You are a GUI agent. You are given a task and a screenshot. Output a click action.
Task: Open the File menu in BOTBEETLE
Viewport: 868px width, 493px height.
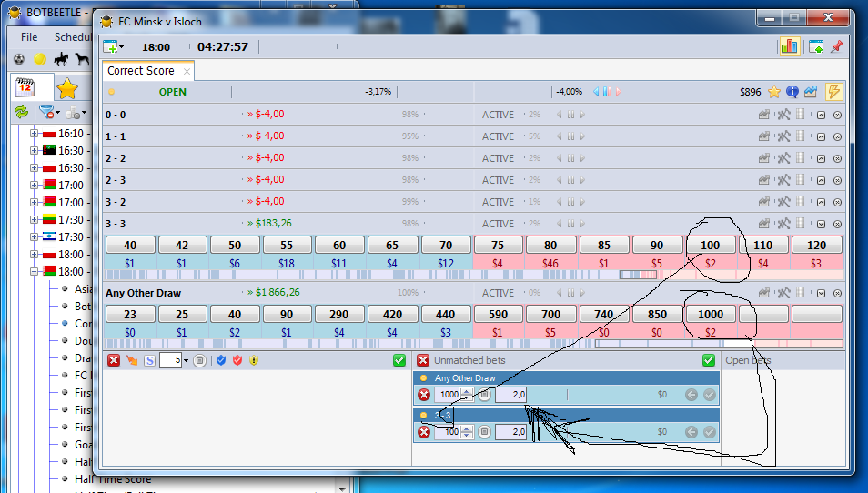tap(29, 37)
